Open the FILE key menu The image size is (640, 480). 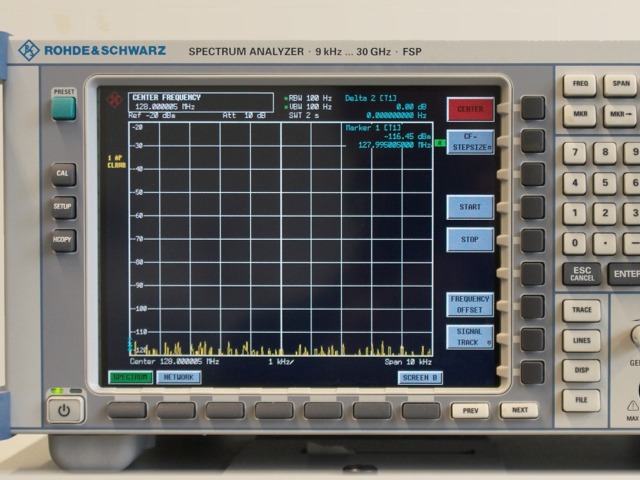[x=581, y=400]
